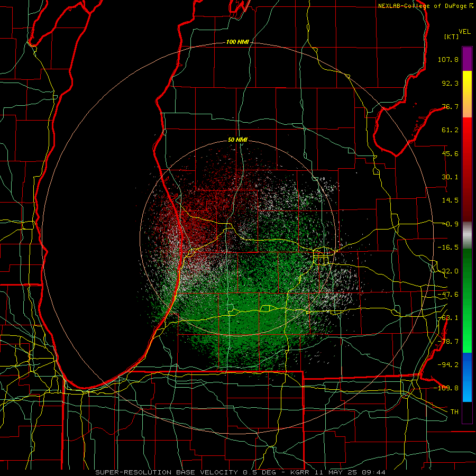Click the -47.6 value on the velocity scale

[448, 295]
